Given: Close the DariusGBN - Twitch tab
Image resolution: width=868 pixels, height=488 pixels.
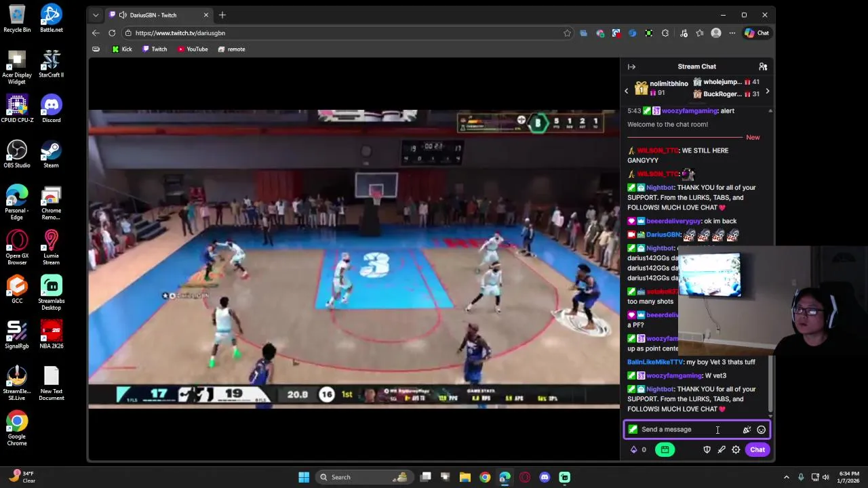Looking at the screenshot, I should (x=206, y=15).
